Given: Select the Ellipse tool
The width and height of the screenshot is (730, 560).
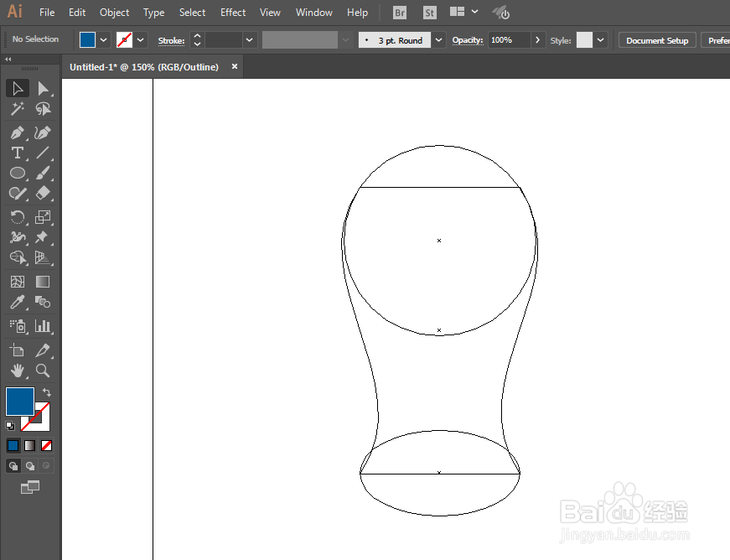Looking at the screenshot, I should click(18, 174).
